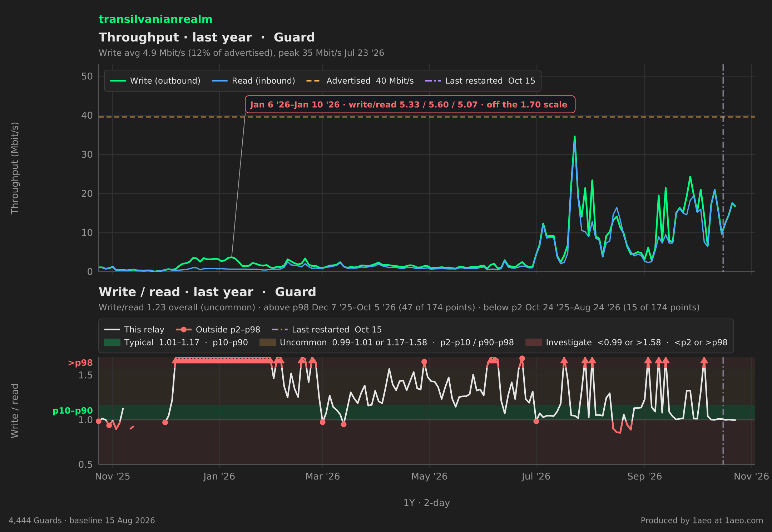Click the Typical 1.01–1.17 legend text
Screen dimensions: 772x532
tap(186, 343)
